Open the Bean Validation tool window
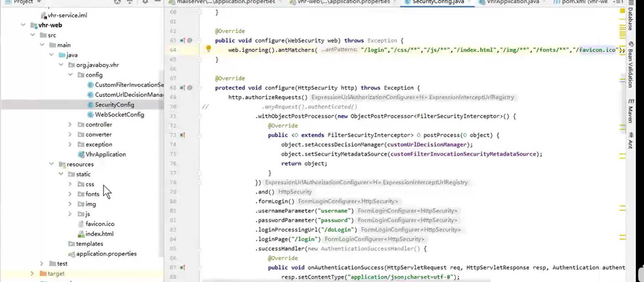Image resolution: width=644 pixels, height=282 pixels. click(630, 64)
